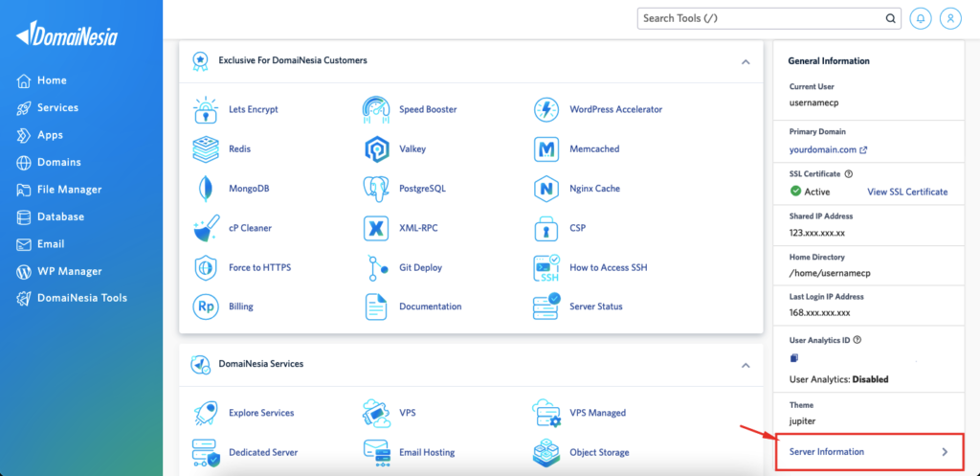Click the Documentation text link
Viewport: 980px width, 476px height.
click(431, 306)
